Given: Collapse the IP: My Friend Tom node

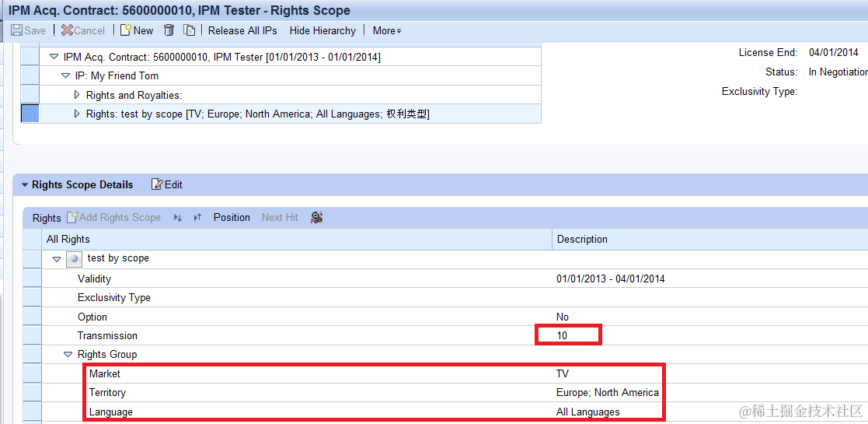Looking at the screenshot, I should point(66,76).
